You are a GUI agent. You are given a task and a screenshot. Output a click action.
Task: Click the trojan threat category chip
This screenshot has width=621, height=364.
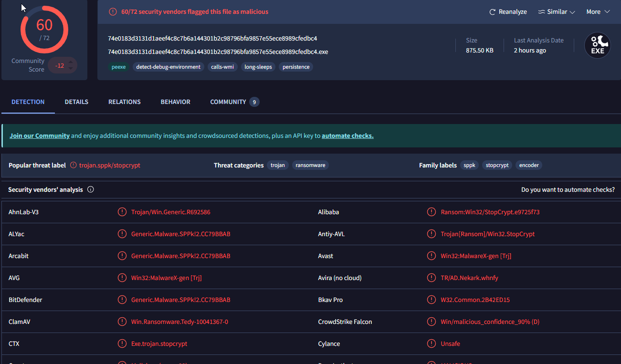[x=278, y=165]
